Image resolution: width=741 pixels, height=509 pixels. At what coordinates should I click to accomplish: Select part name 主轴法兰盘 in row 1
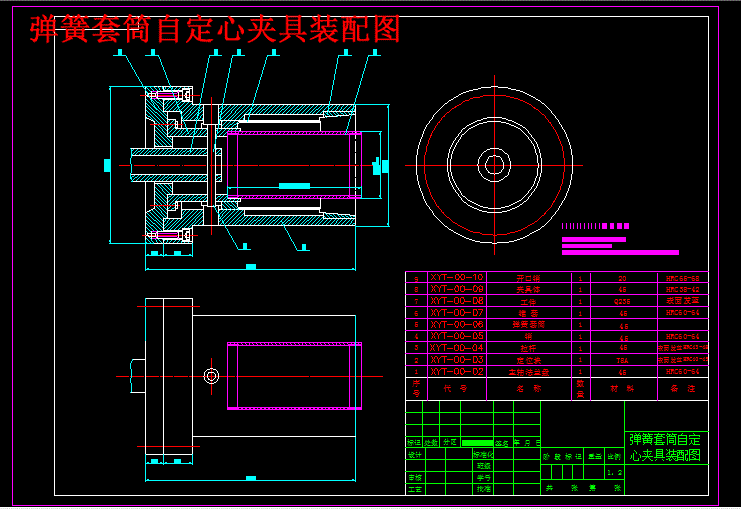pyautogui.click(x=528, y=372)
